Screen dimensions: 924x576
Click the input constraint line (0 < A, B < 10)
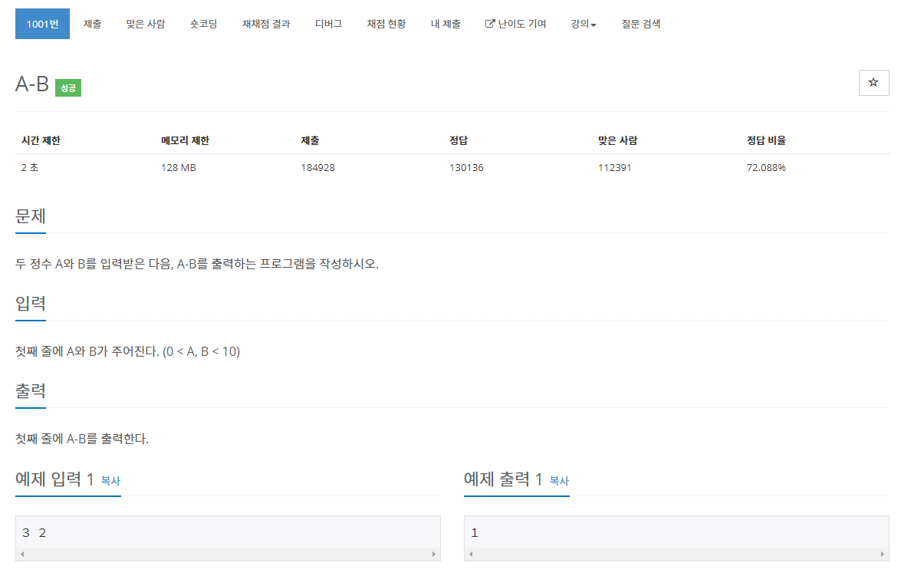tap(128, 352)
